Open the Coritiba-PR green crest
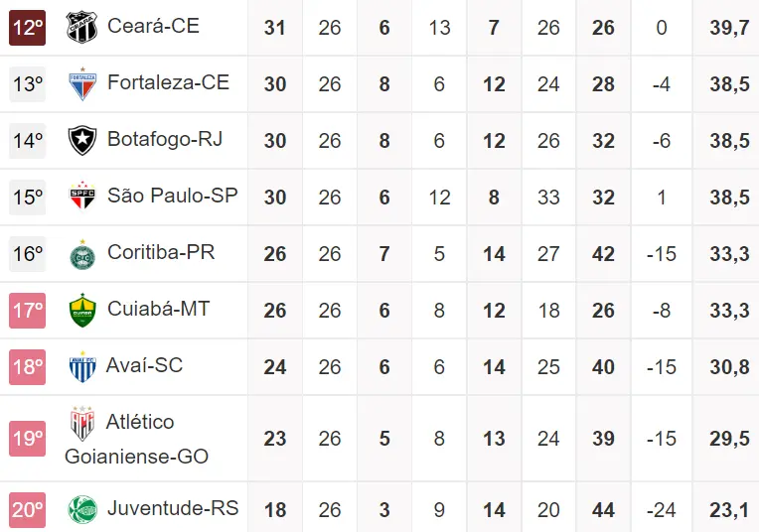This screenshot has height=532, width=759. coord(82,254)
